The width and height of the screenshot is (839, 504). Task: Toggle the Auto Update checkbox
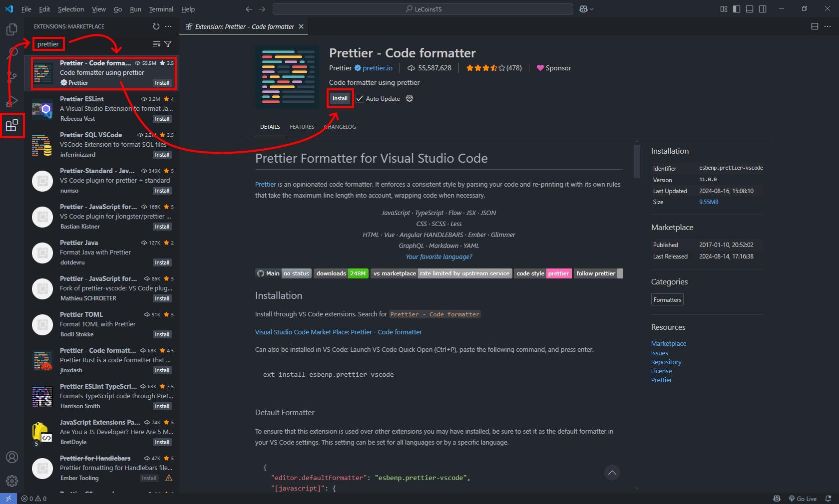tap(360, 98)
